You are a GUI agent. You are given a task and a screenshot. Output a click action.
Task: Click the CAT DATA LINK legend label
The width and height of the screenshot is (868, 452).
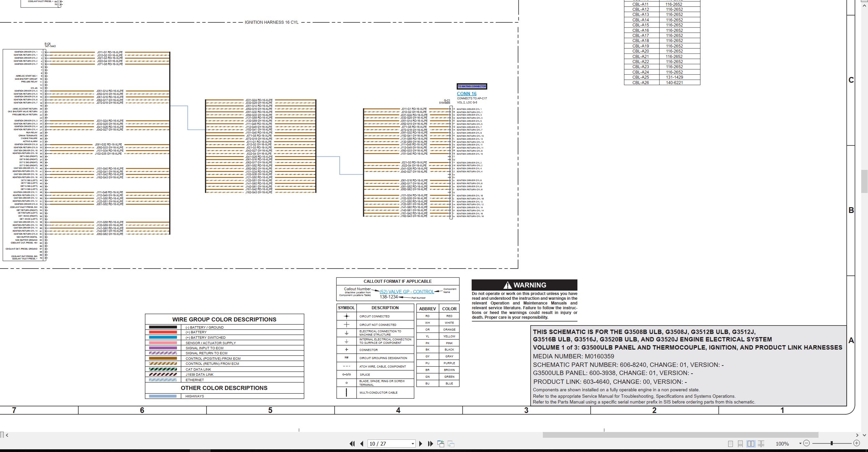pos(198,369)
